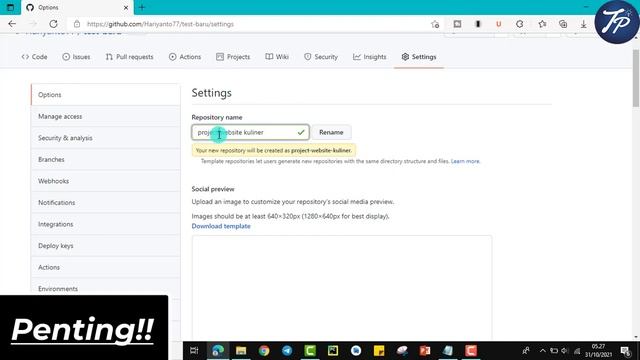Open Google Chrome on taskbar

(x=264, y=351)
